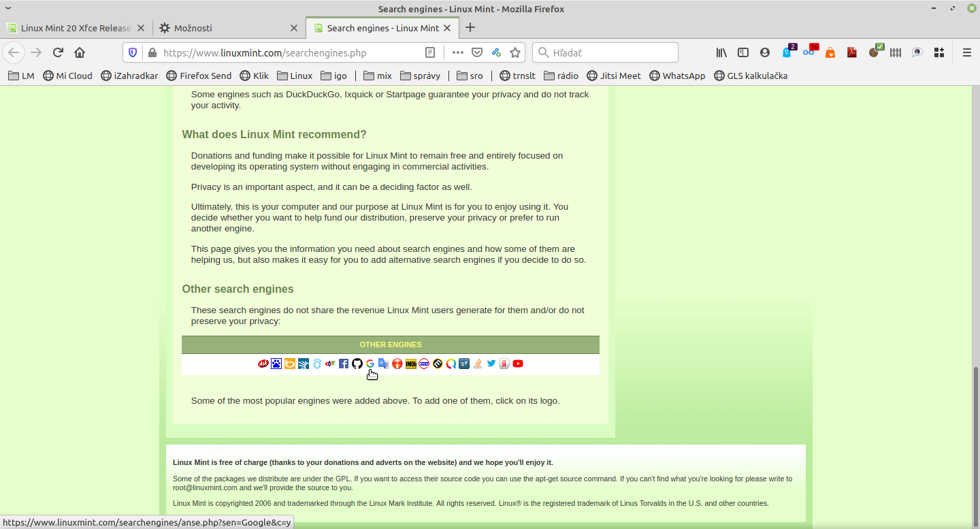Click the YouTube search engine logo
The width and height of the screenshot is (980, 529).
pos(518,364)
